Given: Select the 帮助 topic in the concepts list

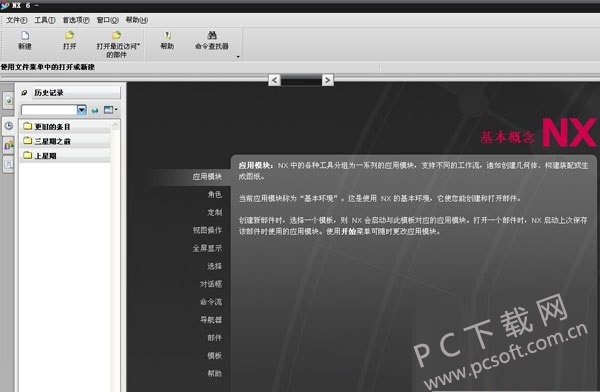Looking at the screenshot, I should [215, 373].
